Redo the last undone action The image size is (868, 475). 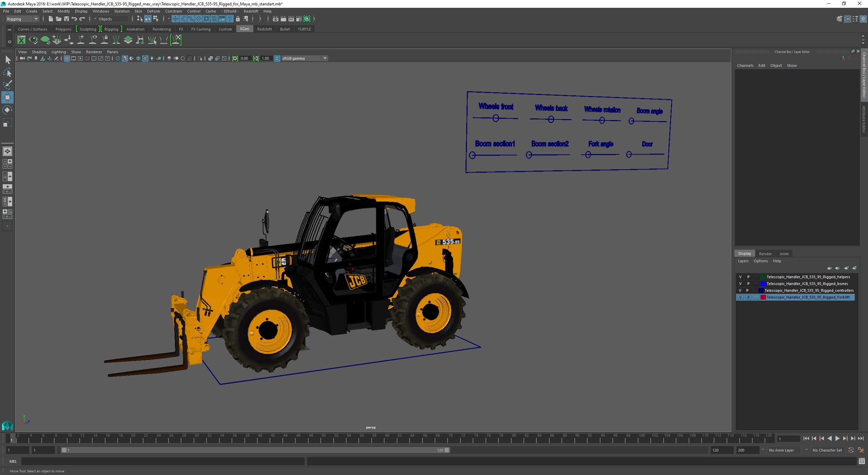tap(82, 19)
